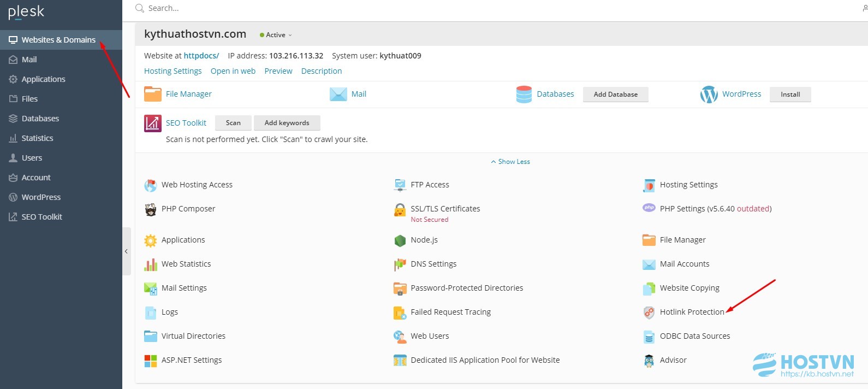The height and width of the screenshot is (389, 868).
Task: Click the Applications gear icon in list
Action: pyautogui.click(x=150, y=240)
